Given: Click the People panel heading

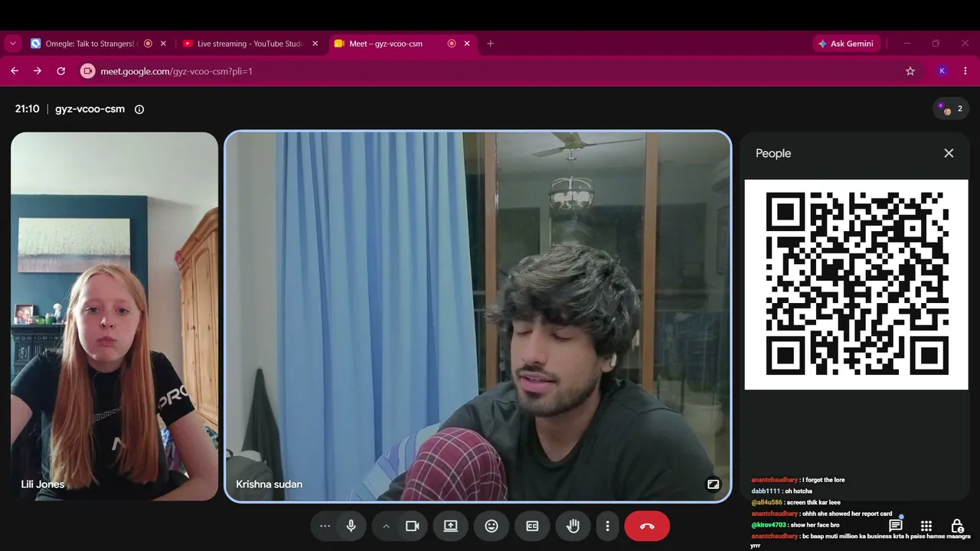Looking at the screenshot, I should (x=773, y=153).
